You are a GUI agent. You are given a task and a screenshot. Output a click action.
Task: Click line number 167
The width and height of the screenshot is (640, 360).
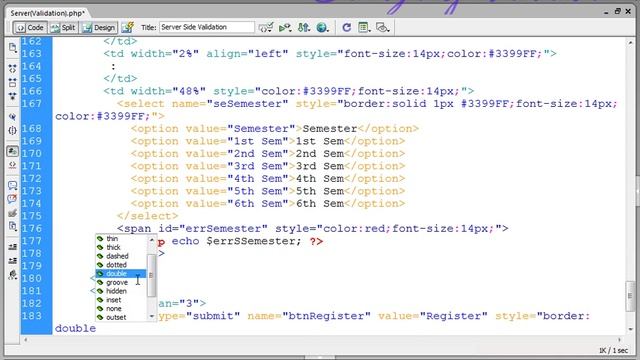coord(32,104)
